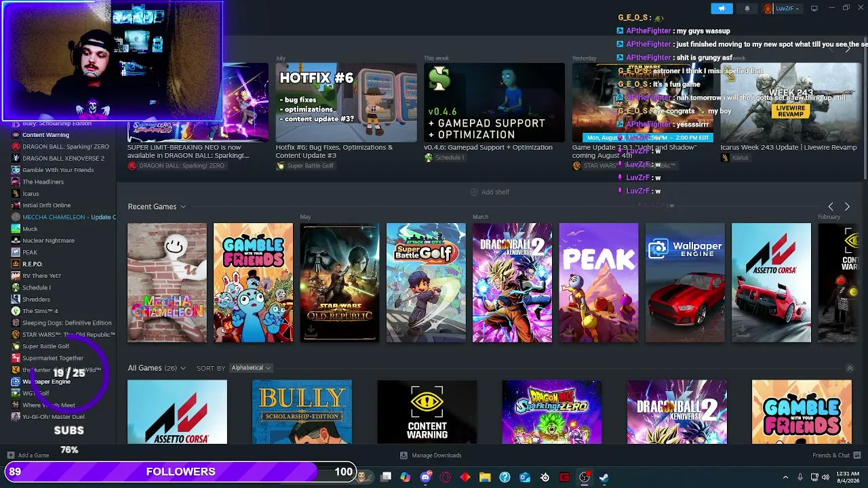Switch to Big Picture mode icon
The image size is (868, 488).
coord(814,8)
